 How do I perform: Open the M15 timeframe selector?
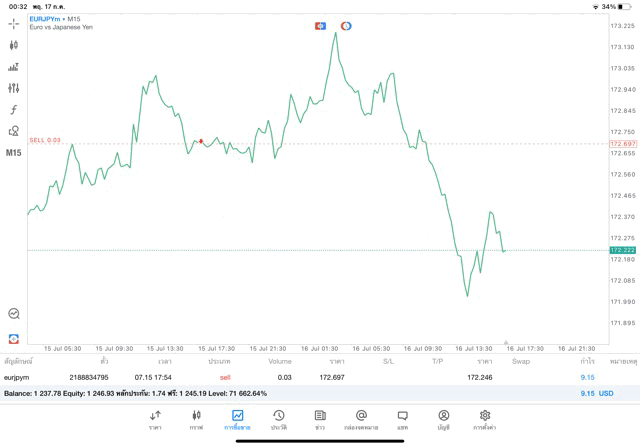(x=14, y=153)
